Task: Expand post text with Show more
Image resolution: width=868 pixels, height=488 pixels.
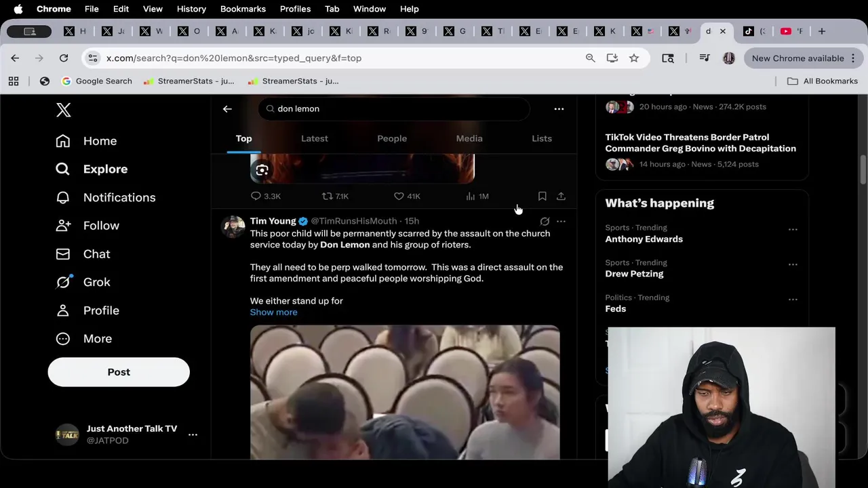Action: pyautogui.click(x=273, y=312)
